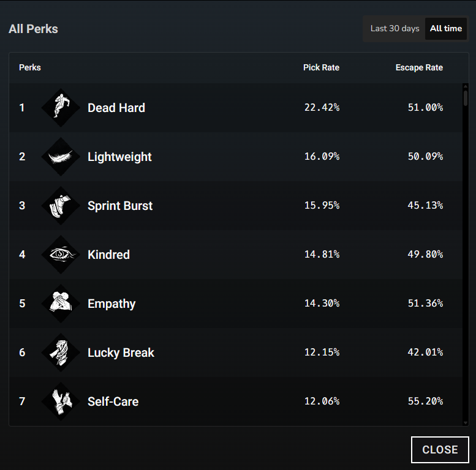Screen dimensions: 476x470
Task: Open the Sprint Burst perk name
Action: coord(120,206)
